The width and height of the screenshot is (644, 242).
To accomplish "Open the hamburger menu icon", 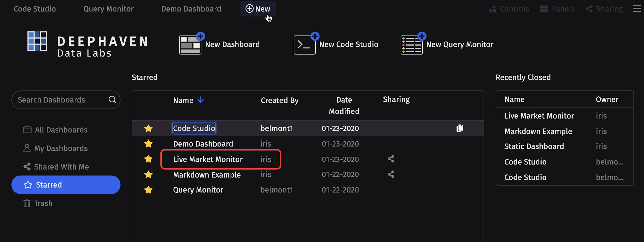I will (x=637, y=9).
